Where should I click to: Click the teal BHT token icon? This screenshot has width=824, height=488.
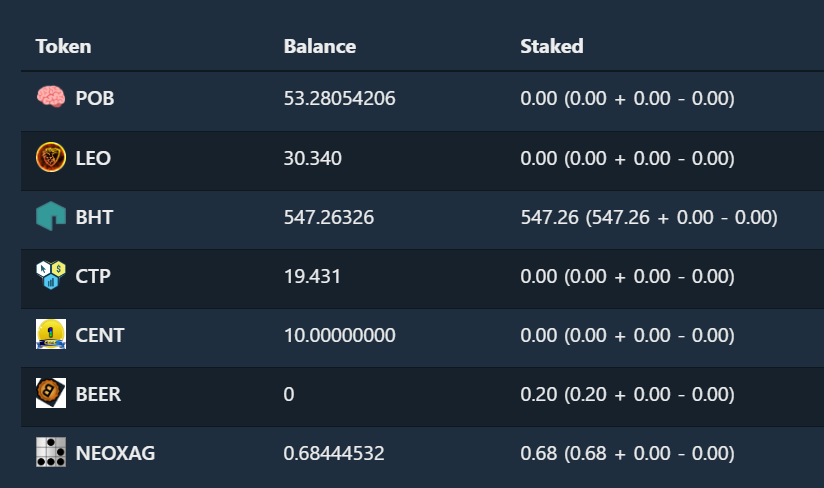(x=51, y=216)
